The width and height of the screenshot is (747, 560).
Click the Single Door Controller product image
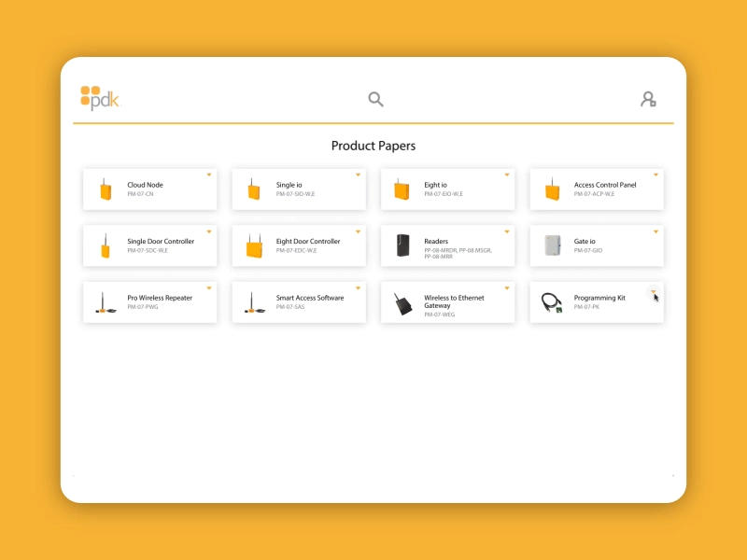pos(106,245)
